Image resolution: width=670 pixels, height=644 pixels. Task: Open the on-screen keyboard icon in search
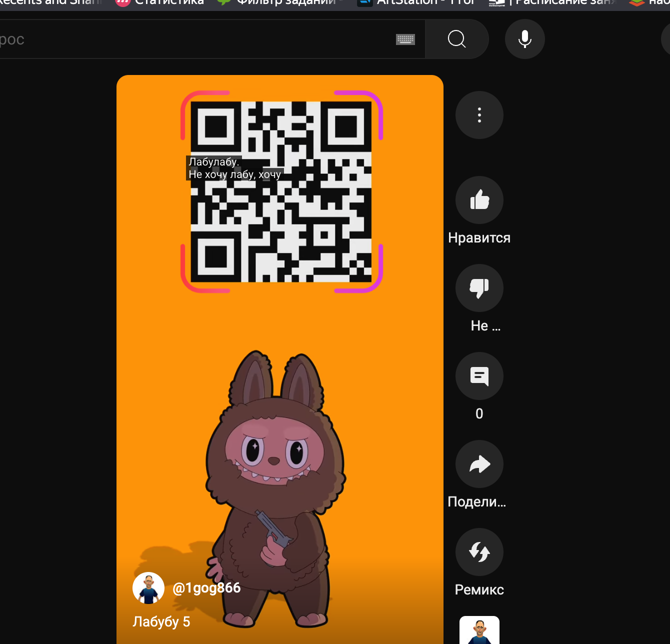tap(405, 39)
